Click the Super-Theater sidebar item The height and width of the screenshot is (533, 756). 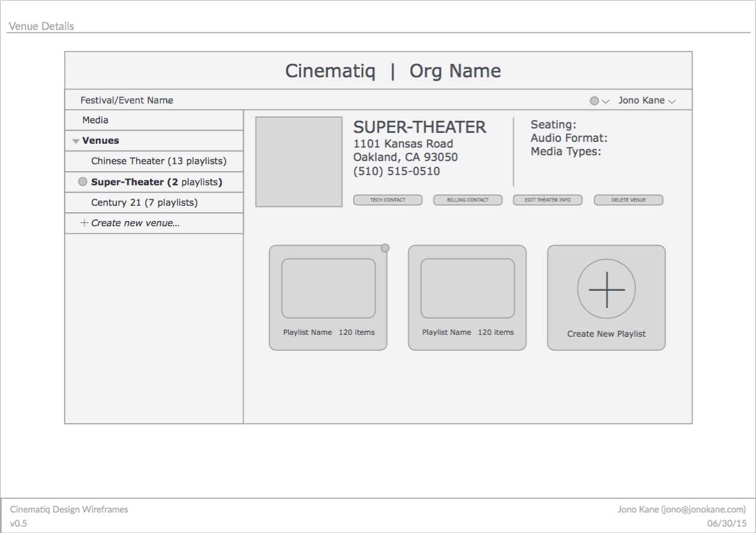point(157,182)
